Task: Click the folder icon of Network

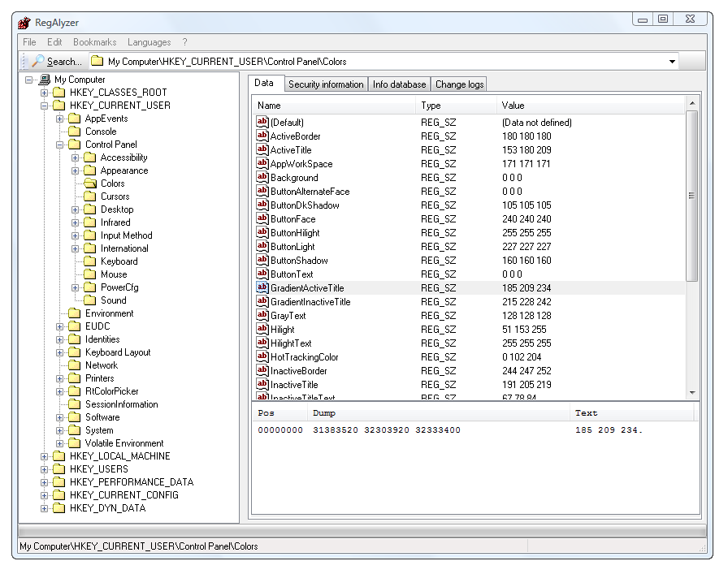Action: 74,365
